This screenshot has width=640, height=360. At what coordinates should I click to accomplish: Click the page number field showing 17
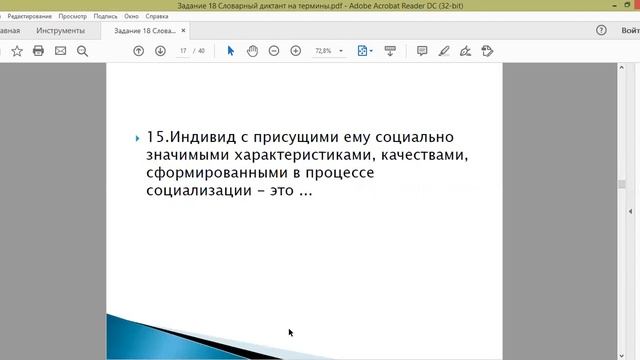point(183,51)
